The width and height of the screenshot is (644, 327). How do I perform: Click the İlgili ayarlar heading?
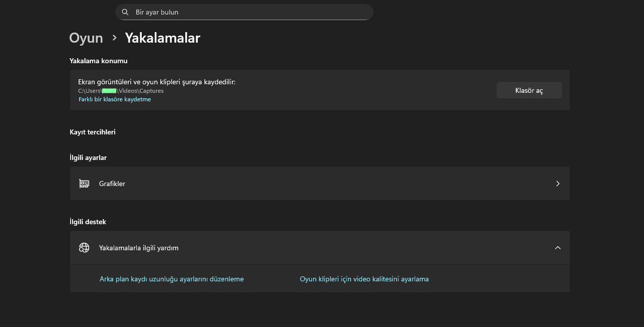pos(88,157)
